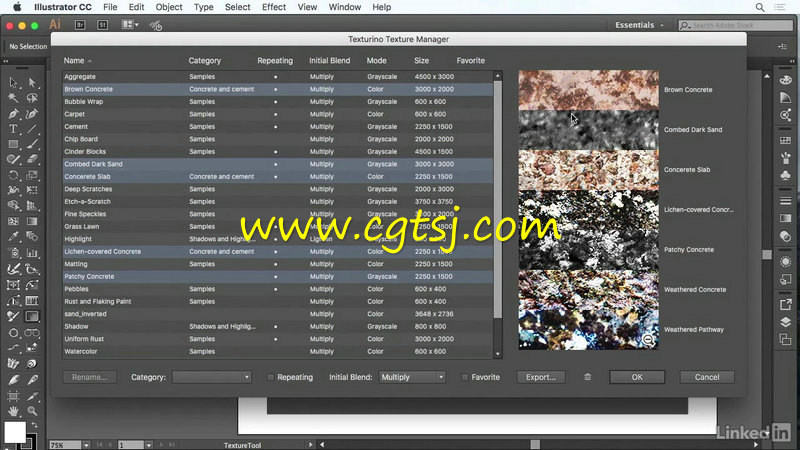The width and height of the screenshot is (800, 450).
Task: Open the Color panel palette icon
Action: click(786, 80)
